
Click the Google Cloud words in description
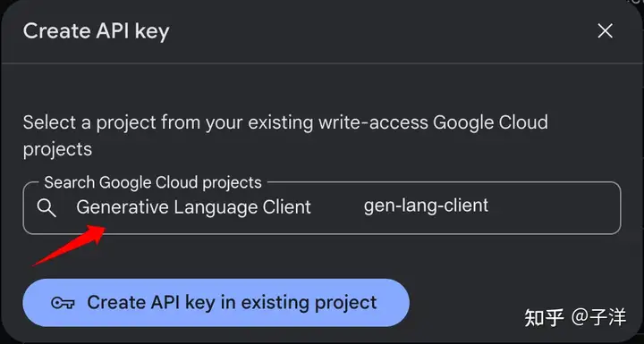[x=490, y=122]
